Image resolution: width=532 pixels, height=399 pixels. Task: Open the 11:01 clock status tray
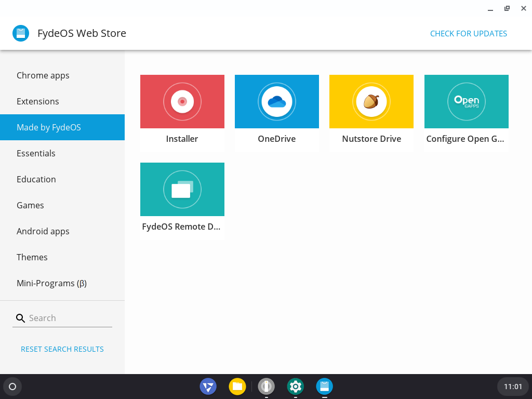(x=513, y=387)
